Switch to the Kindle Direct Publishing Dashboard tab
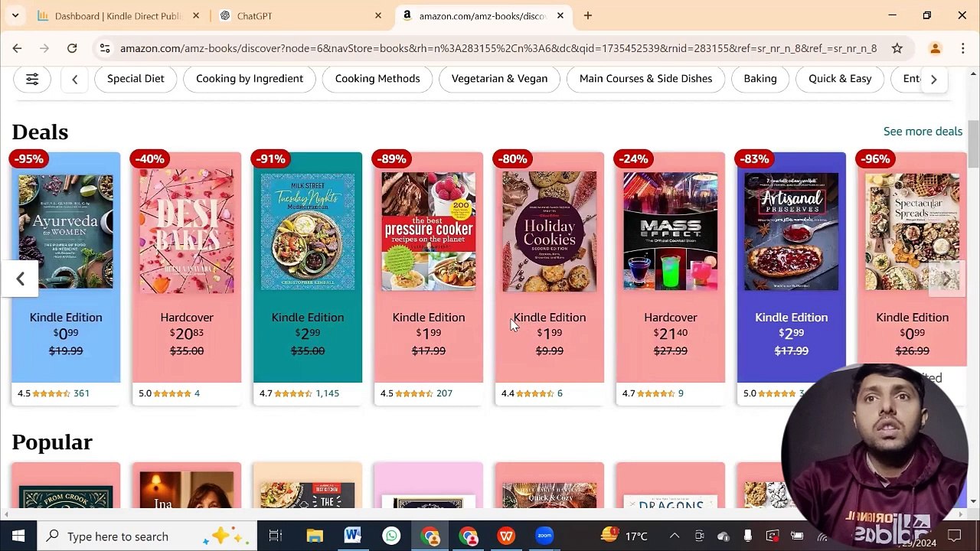This screenshot has height=551, width=980. coord(118,15)
